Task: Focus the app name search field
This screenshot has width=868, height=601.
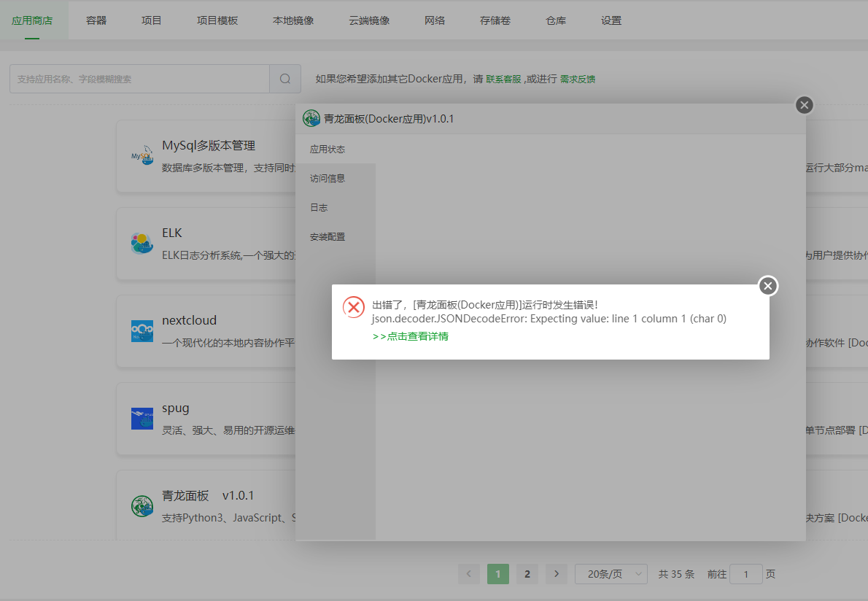Action: (139, 79)
